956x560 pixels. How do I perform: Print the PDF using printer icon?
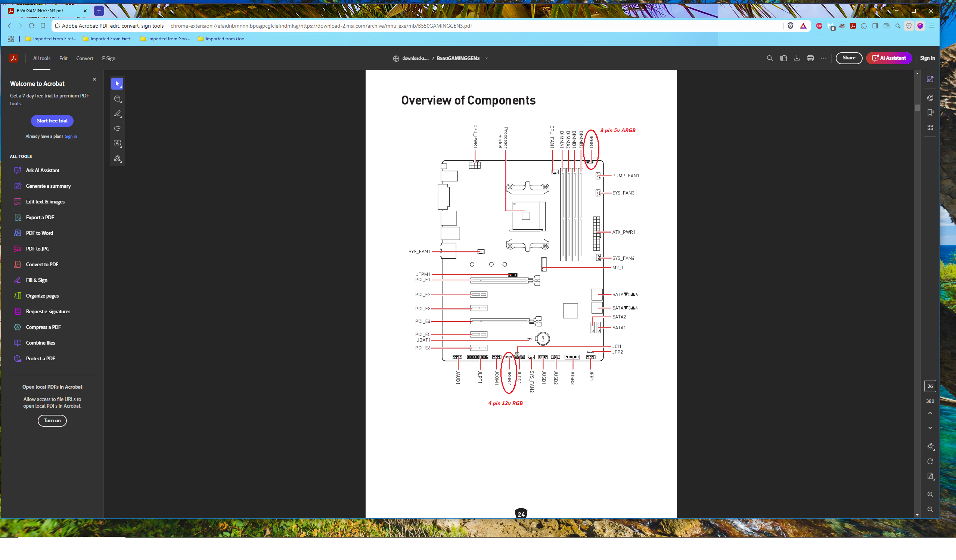(810, 58)
